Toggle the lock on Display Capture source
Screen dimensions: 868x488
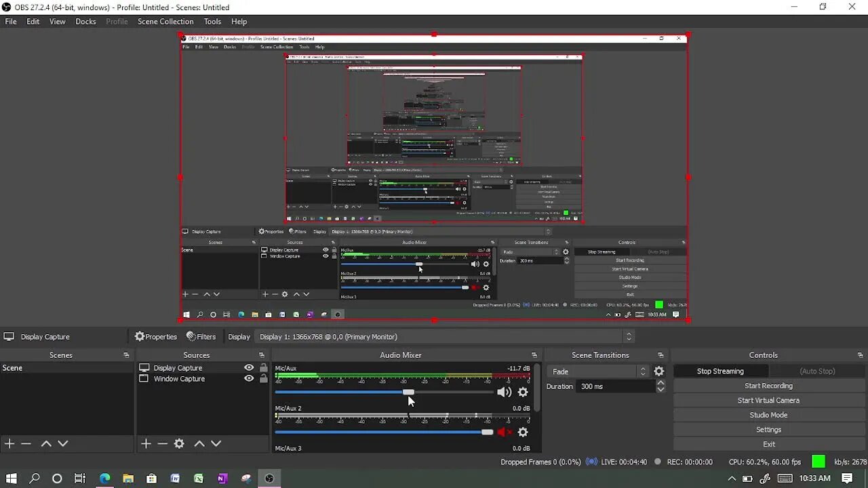click(x=263, y=368)
